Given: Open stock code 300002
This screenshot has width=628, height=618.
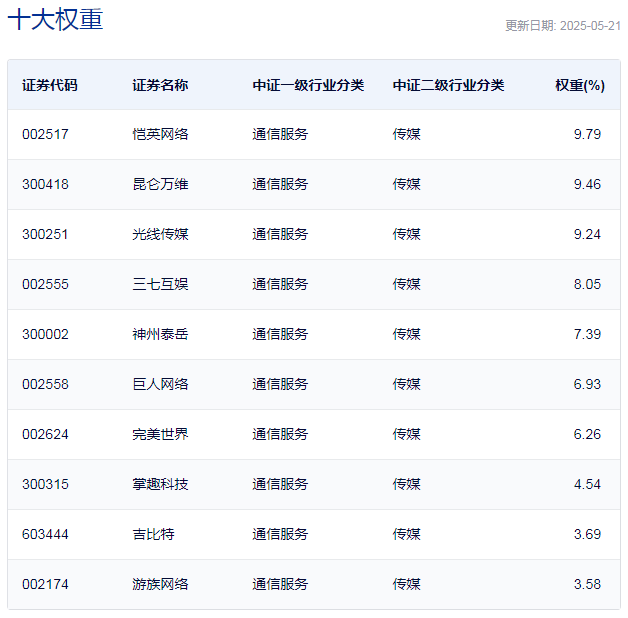Looking at the screenshot, I should coord(45,334).
